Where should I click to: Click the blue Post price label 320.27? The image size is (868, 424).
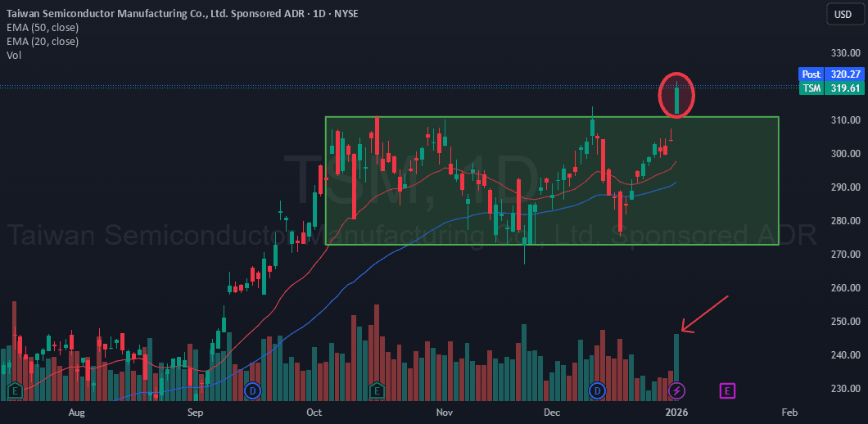point(832,74)
